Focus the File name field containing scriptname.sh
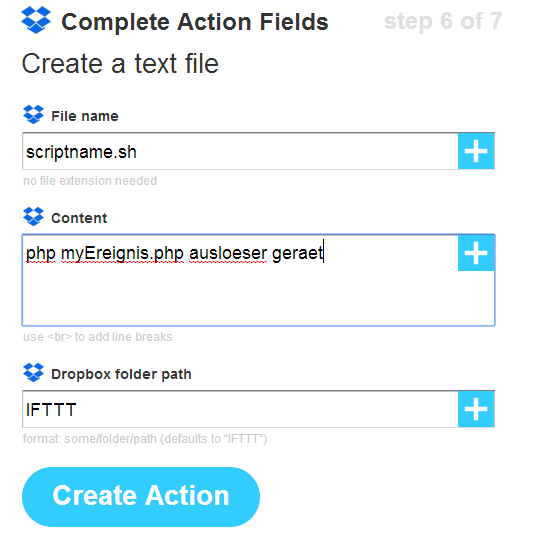 240,151
